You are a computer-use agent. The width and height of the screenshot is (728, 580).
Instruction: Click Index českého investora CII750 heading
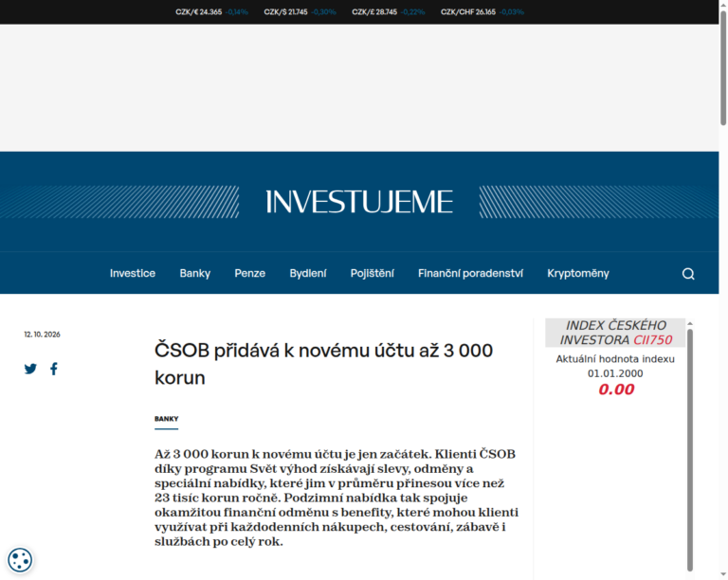tap(615, 333)
